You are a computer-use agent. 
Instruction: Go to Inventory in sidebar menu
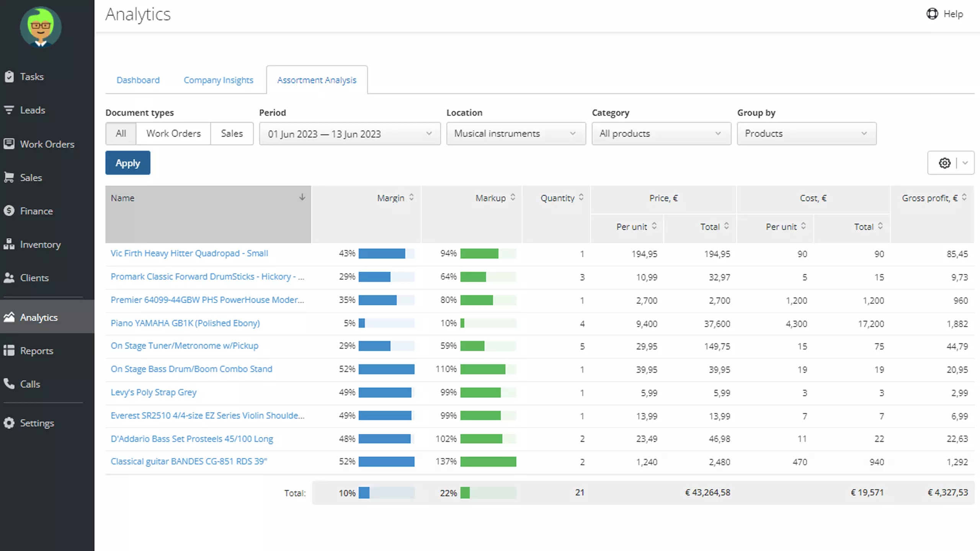[x=40, y=245]
